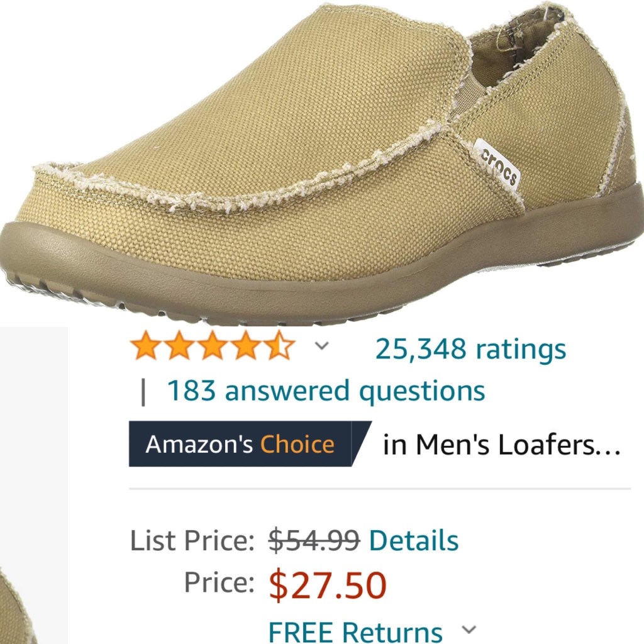
Task: Click the middle third rating star
Action: 213,346
